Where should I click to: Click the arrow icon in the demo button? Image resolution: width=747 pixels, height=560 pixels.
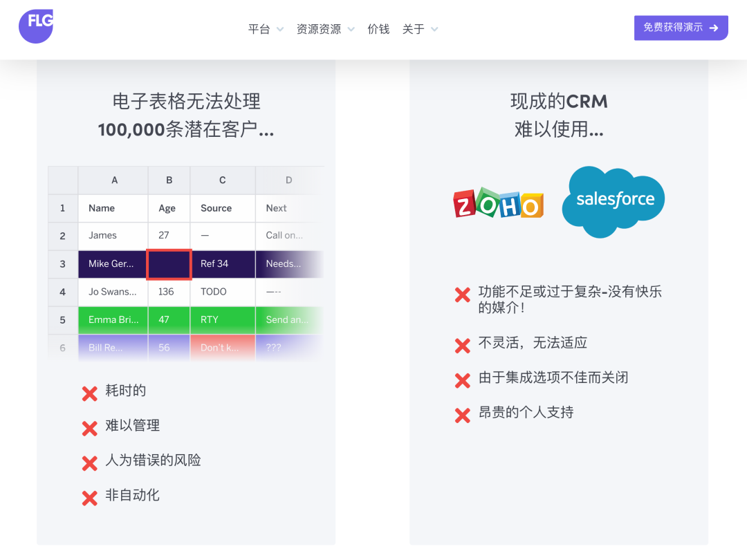[714, 28]
